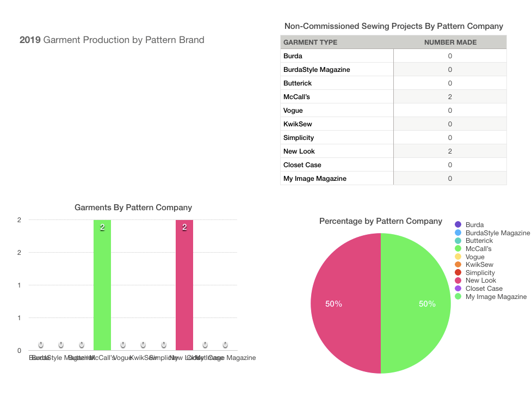Screen dimensions: 532x397
Task: Click the Simplicity red legend dot
Action: pyautogui.click(x=458, y=273)
